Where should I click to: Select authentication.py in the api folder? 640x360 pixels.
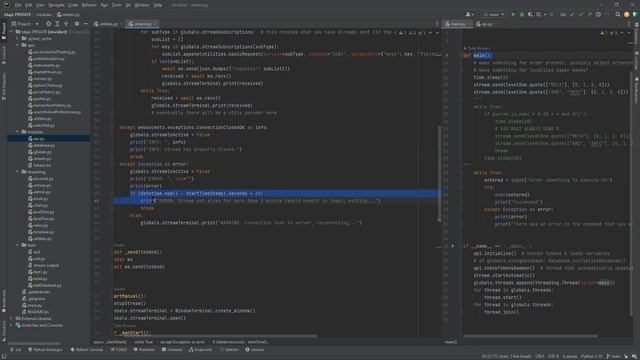tap(46, 59)
